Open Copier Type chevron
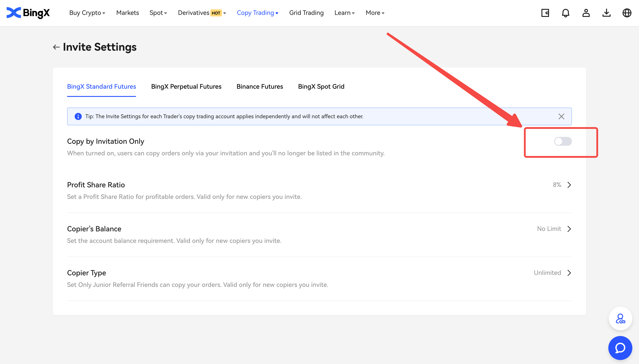 tap(569, 273)
